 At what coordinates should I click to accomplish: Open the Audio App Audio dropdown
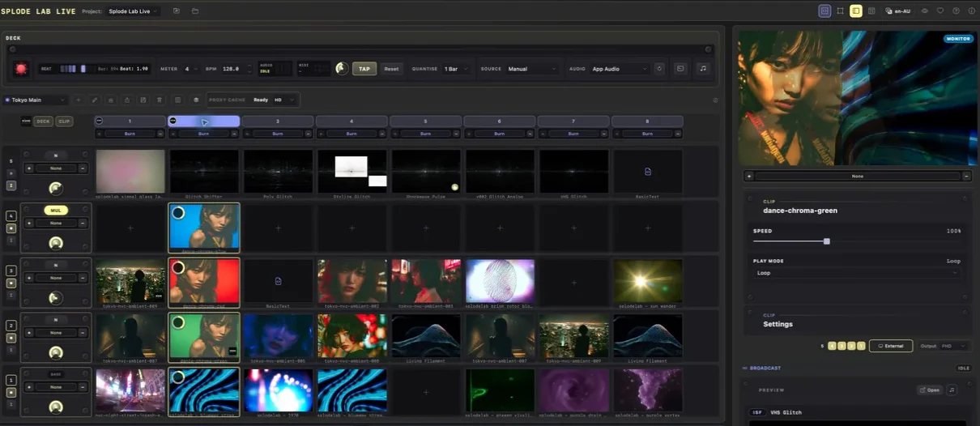tap(620, 69)
